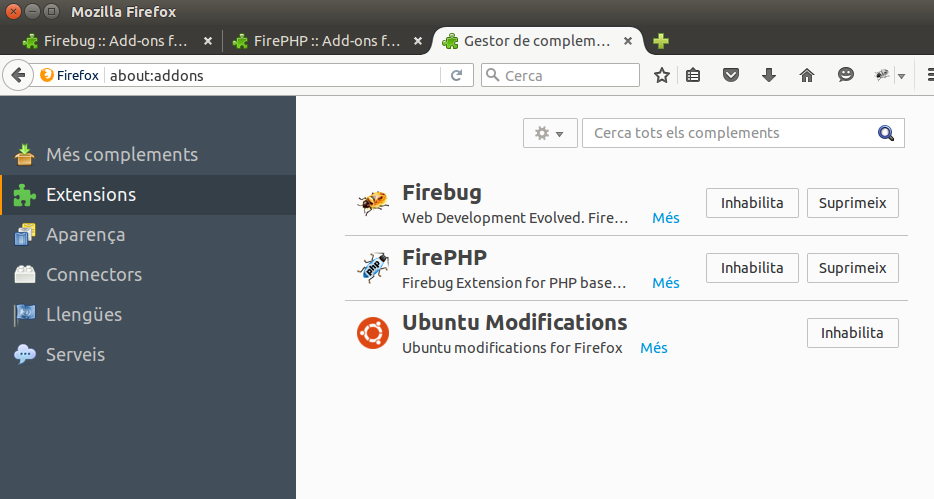Close the FirePHP Add-ons tab
Screen dimensions: 934x499
tap(418, 41)
